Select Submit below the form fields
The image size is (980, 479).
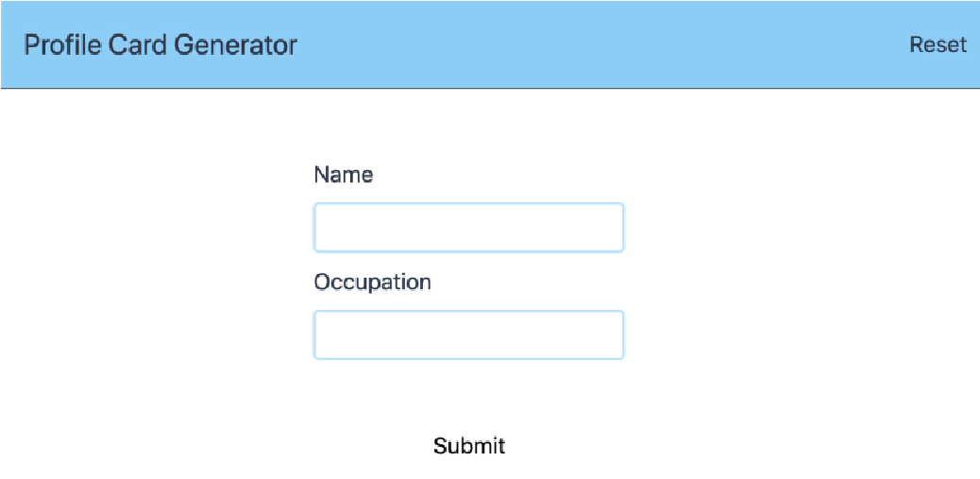468,446
